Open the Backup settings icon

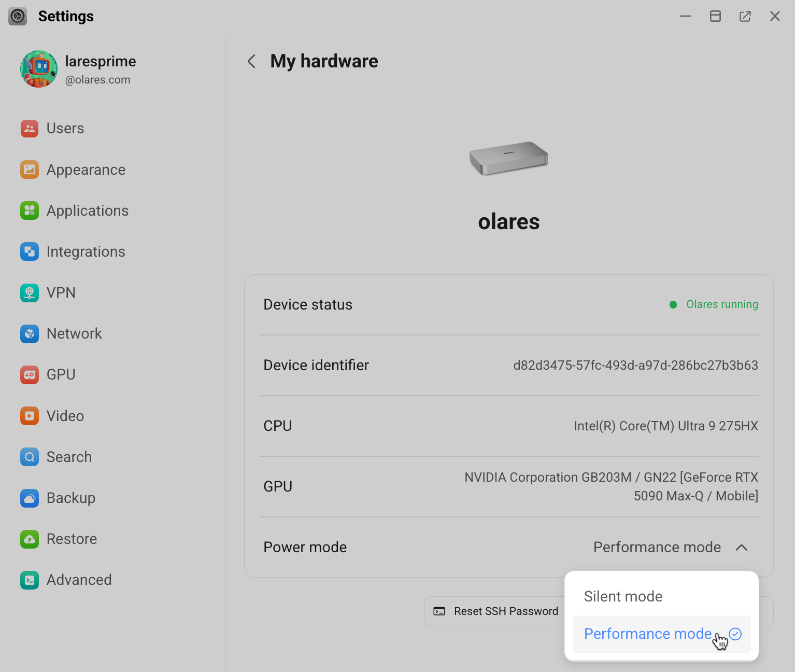point(30,498)
